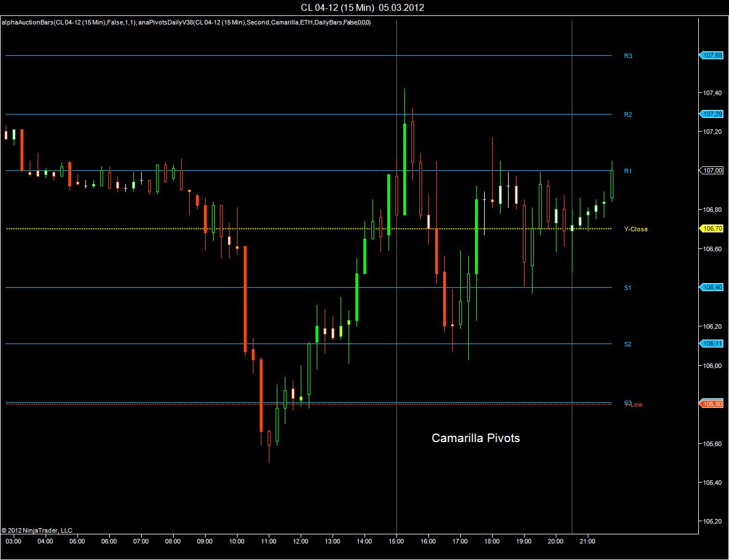This screenshot has width=729, height=560.
Task: Click the yellow Y-Close price tag 106,70
Action: [x=712, y=228]
